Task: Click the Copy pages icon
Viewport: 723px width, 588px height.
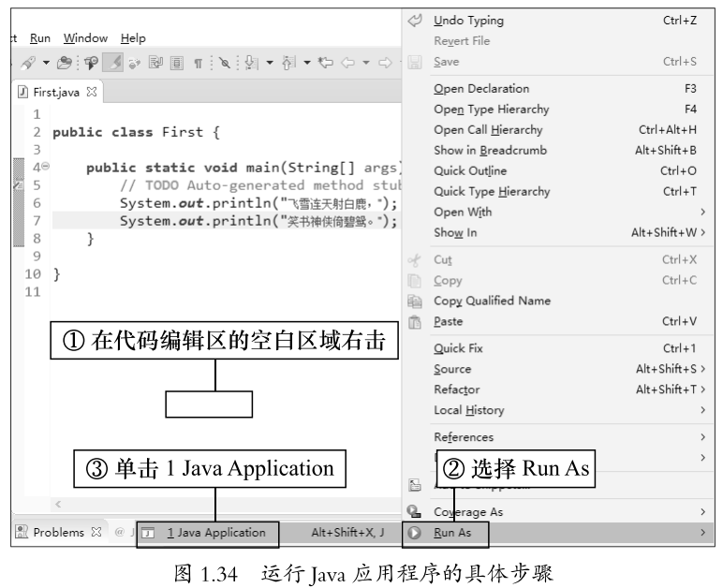Action: (414, 281)
